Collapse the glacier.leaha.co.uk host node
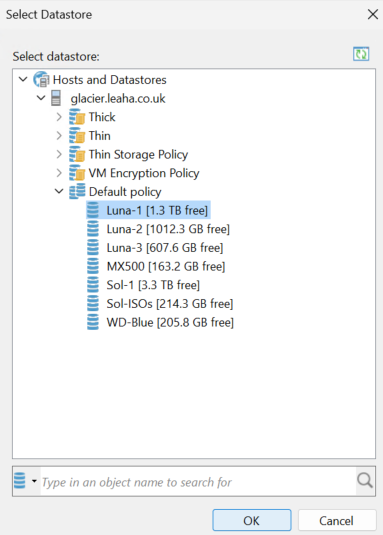 coord(41,98)
